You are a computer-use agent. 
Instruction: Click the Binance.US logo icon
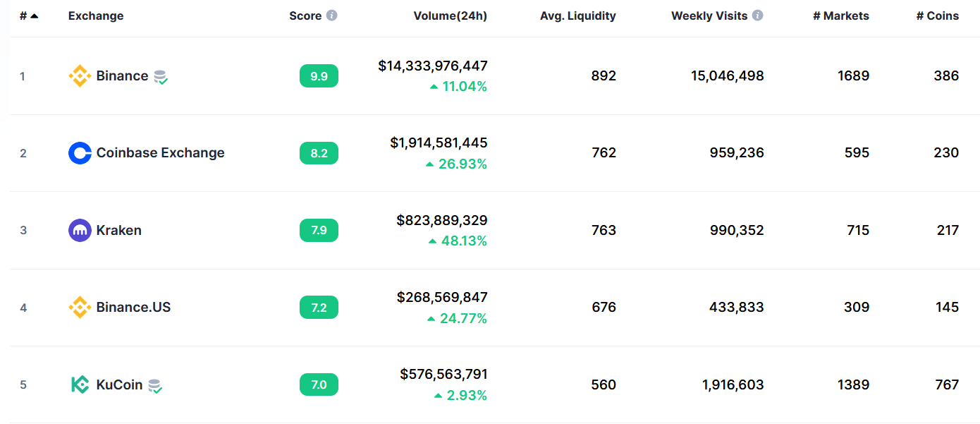point(80,308)
